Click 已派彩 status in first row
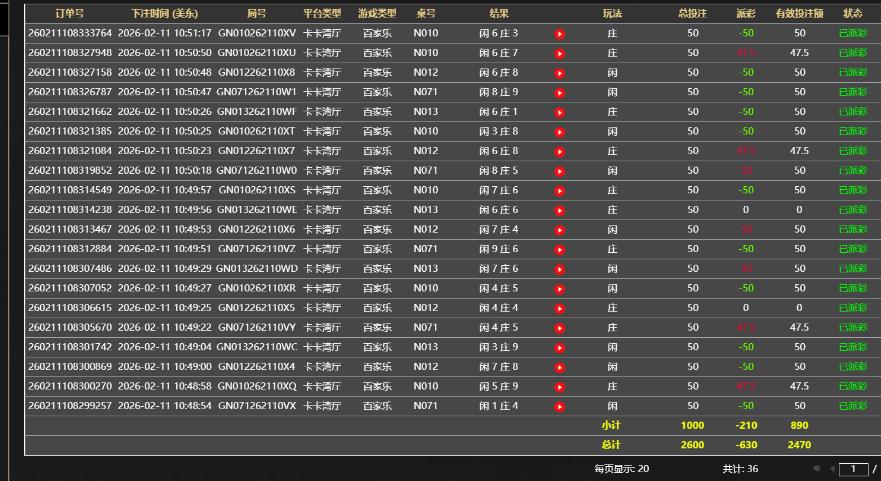The width and height of the screenshot is (881, 481). pos(852,34)
